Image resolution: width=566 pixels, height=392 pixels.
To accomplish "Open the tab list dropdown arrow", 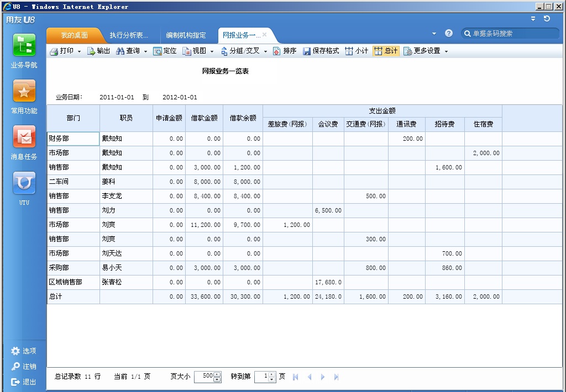I will click(x=434, y=34).
